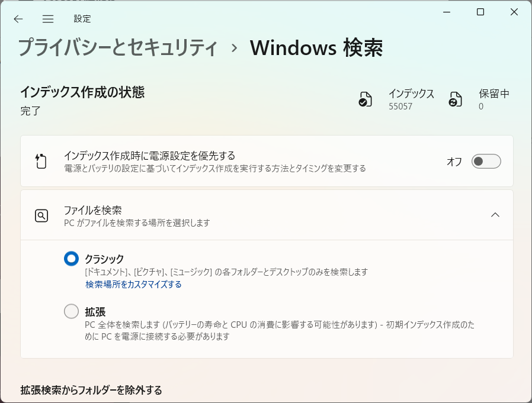The width and height of the screenshot is (532, 403).
Task: Click the battery power indexing icon
Action: coord(41,161)
